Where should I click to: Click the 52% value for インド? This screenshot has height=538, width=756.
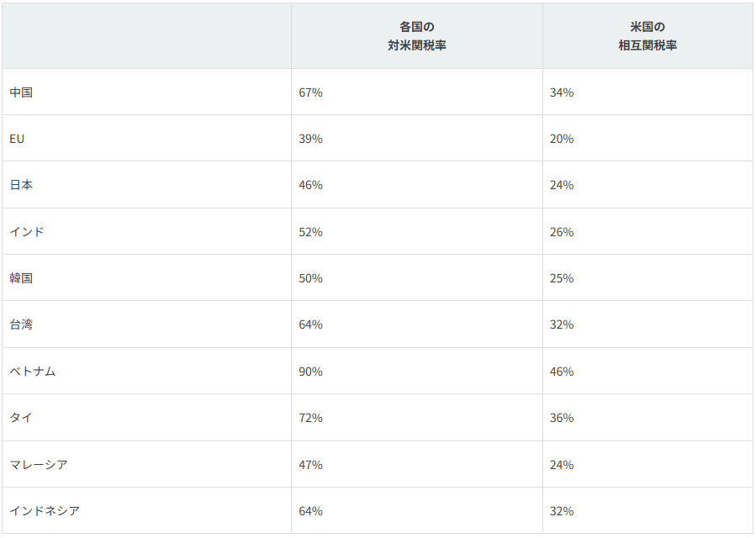click(310, 232)
